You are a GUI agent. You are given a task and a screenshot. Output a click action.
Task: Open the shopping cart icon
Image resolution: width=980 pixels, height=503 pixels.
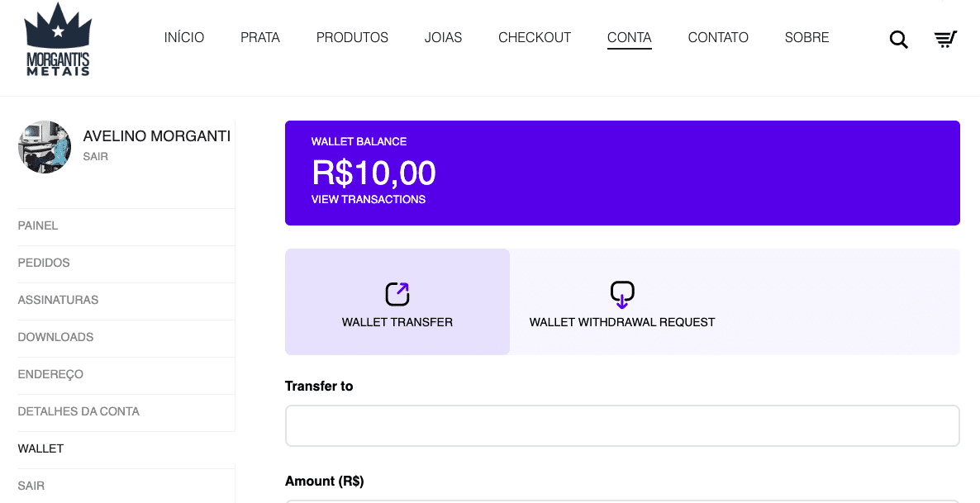coord(945,40)
